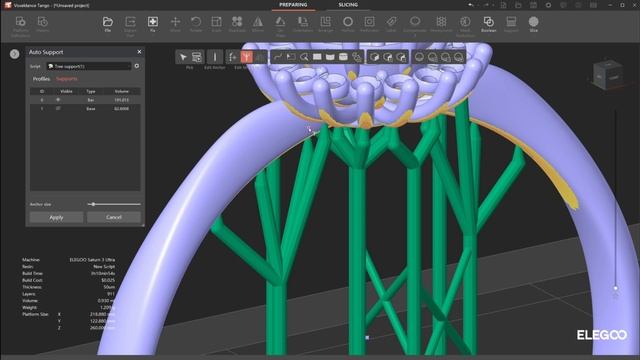This screenshot has height=360, width=640.
Task: Select the 'Bar' type cell
Action: (x=91, y=100)
